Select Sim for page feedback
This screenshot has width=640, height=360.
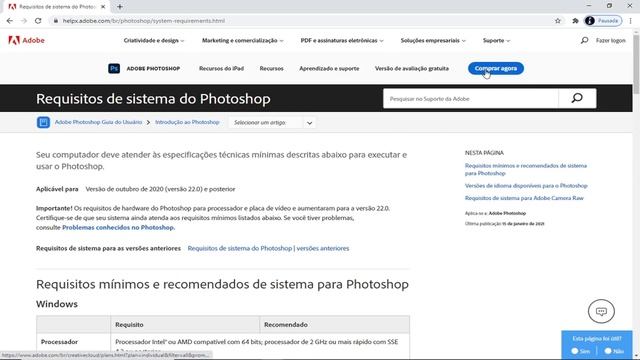[x=580, y=351]
